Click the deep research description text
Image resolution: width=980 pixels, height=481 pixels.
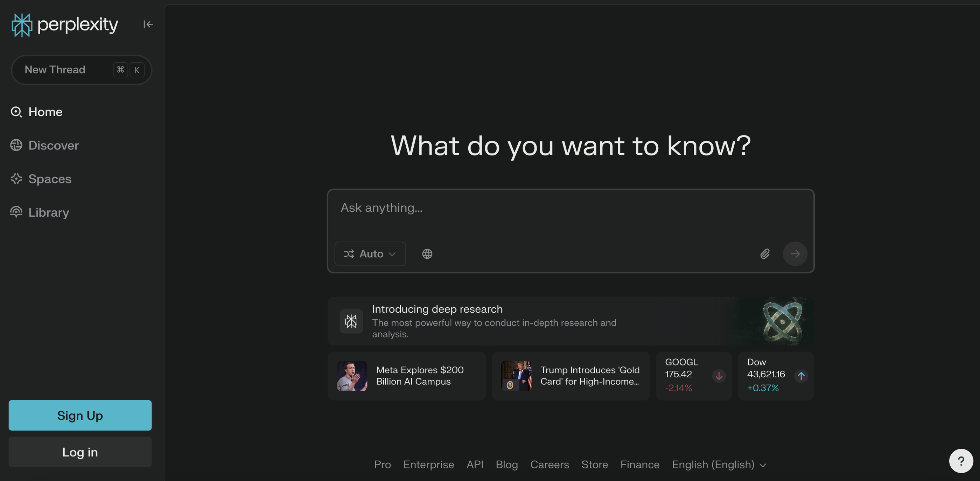click(494, 328)
